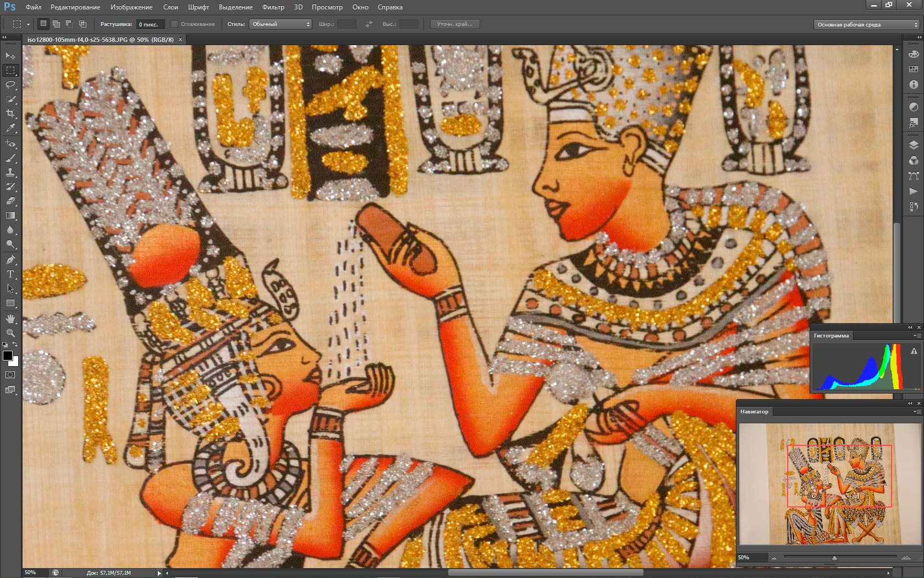Click the histogram cache warning icon
This screenshot has height=578, width=924.
pyautogui.click(x=914, y=351)
